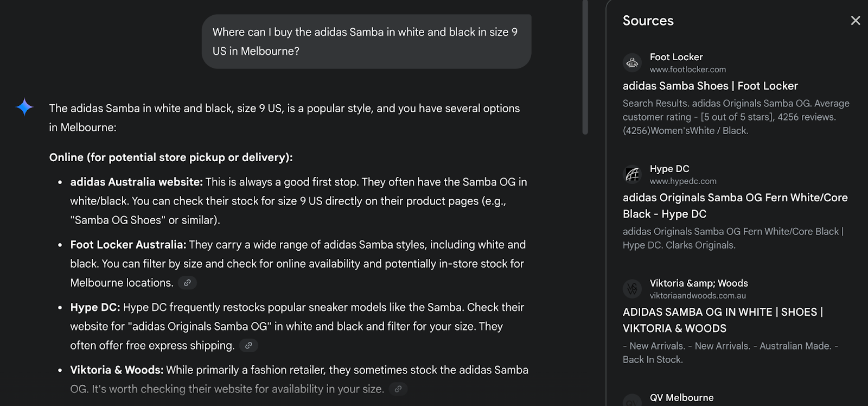The width and height of the screenshot is (868, 406).
Task: Click the www.footlocker.com URL text
Action: tap(688, 69)
